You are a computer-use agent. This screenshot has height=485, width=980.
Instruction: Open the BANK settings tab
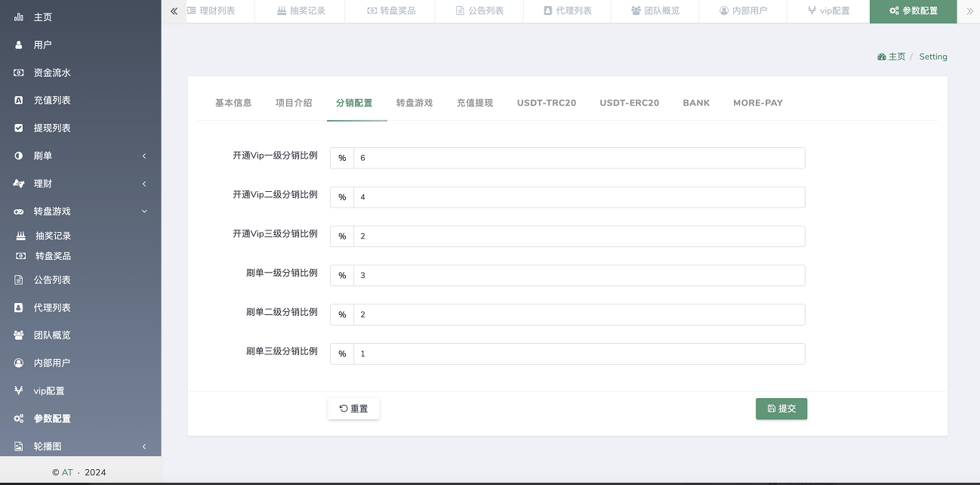(x=696, y=103)
